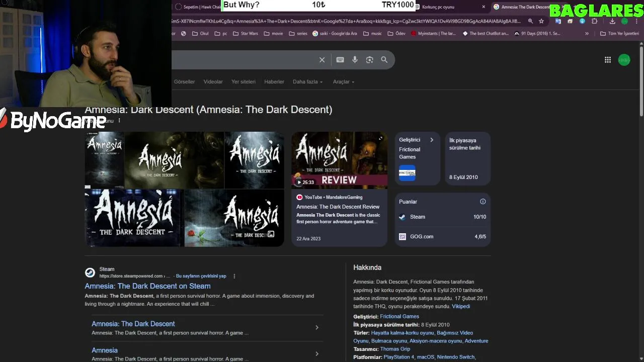Open the 'Hayatta kalma-korku oyunu' genre link

coord(402,333)
